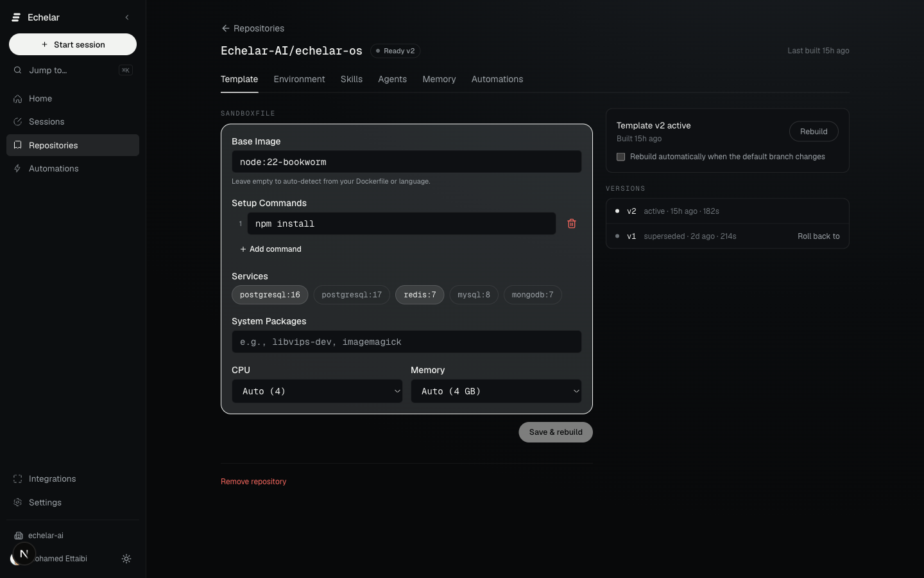Select the v1 superseded version row
The width and height of the screenshot is (924, 578).
tap(728, 236)
